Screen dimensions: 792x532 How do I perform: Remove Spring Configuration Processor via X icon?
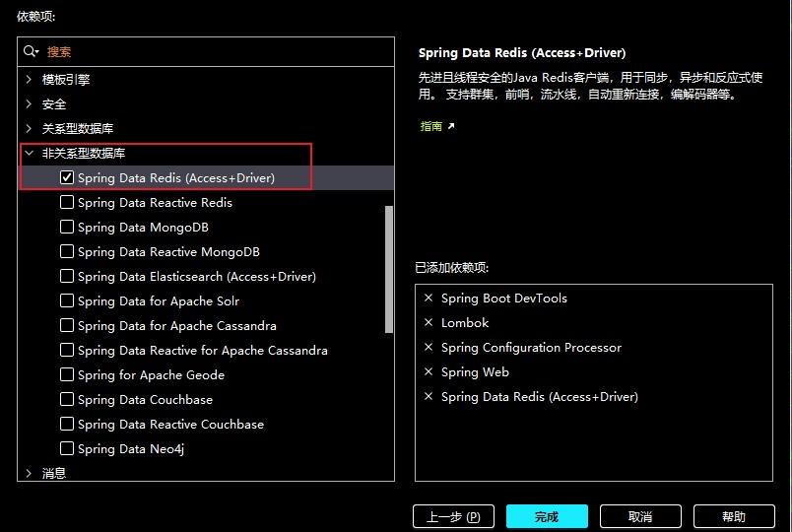pos(429,348)
